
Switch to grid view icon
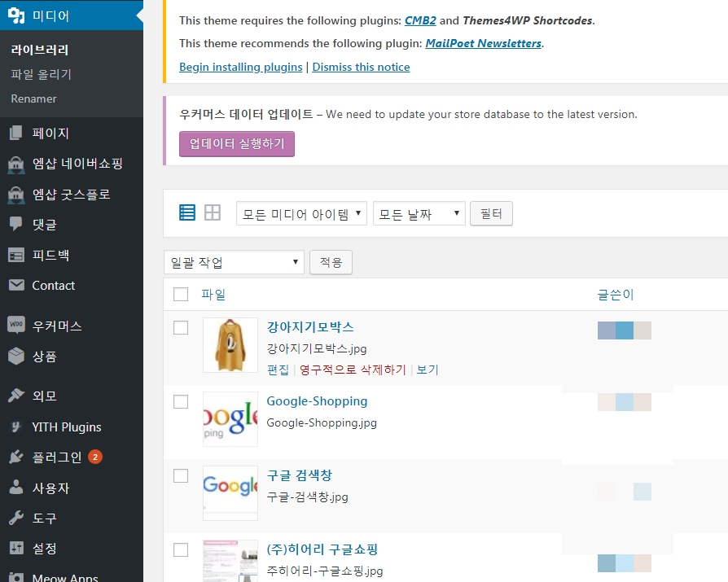[x=213, y=213]
